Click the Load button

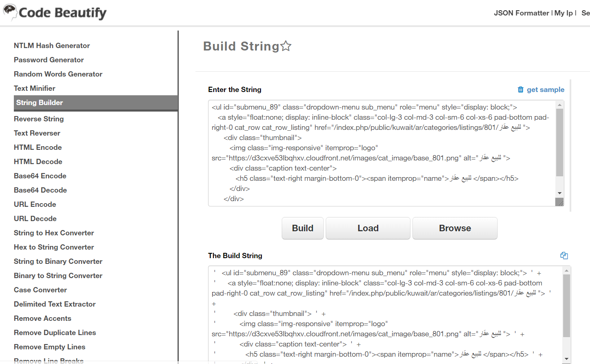(368, 228)
